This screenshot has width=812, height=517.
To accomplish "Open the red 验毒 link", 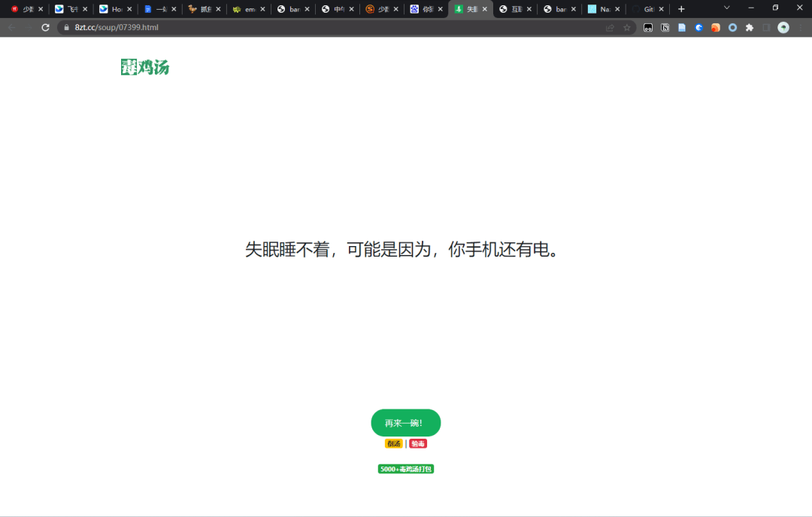I will [x=418, y=443].
